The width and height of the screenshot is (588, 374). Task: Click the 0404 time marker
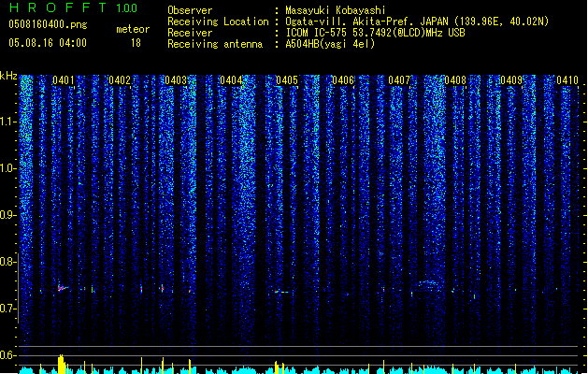[231, 79]
